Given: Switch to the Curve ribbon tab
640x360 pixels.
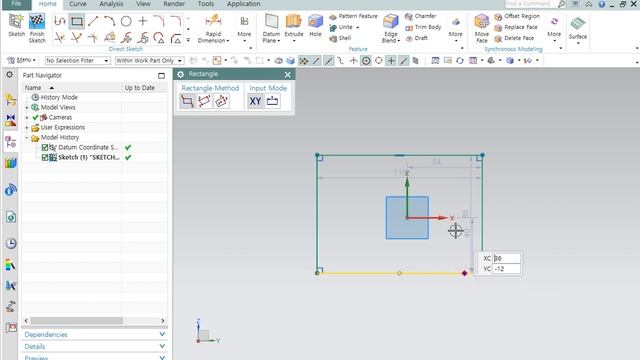Looking at the screenshot, I should click(x=78, y=4).
